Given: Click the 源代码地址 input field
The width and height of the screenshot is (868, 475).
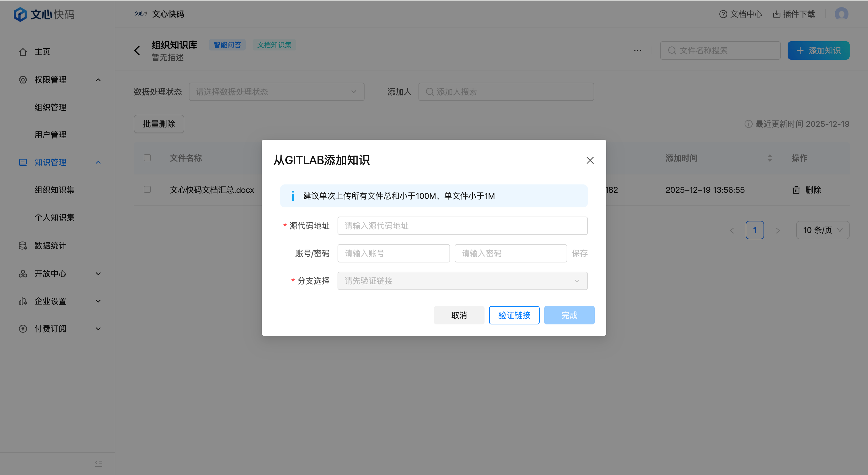Looking at the screenshot, I should pyautogui.click(x=462, y=225).
